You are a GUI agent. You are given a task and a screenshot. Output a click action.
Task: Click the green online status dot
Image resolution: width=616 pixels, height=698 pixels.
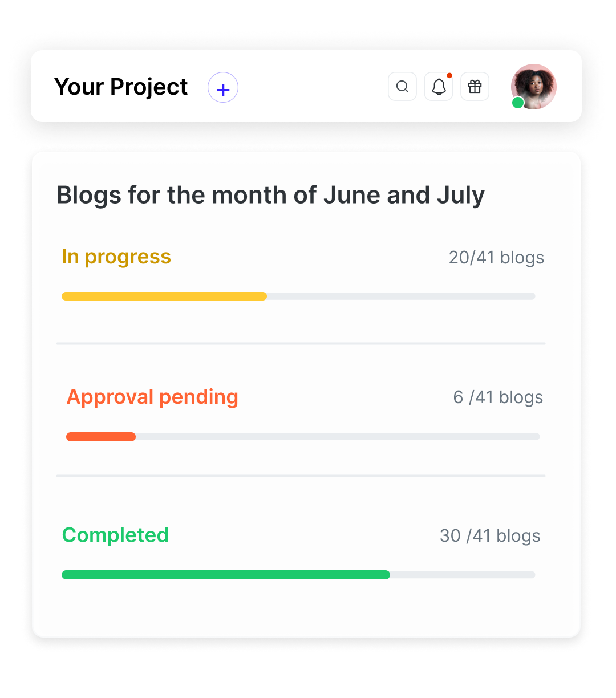pos(518,103)
